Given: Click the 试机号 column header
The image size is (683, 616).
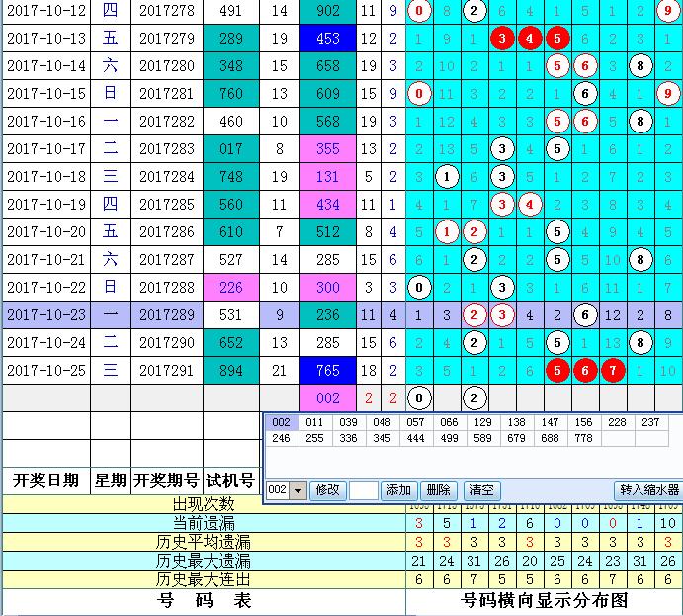Looking at the screenshot, I should pos(228,482).
